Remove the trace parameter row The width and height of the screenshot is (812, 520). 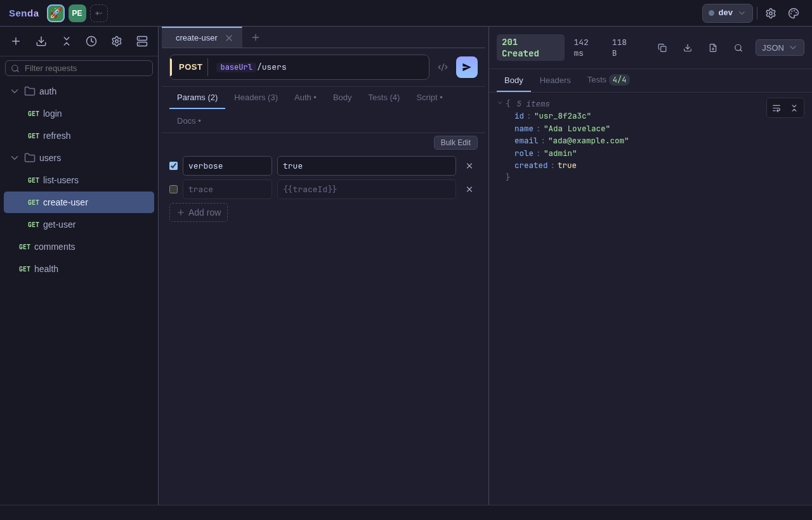pyautogui.click(x=469, y=190)
